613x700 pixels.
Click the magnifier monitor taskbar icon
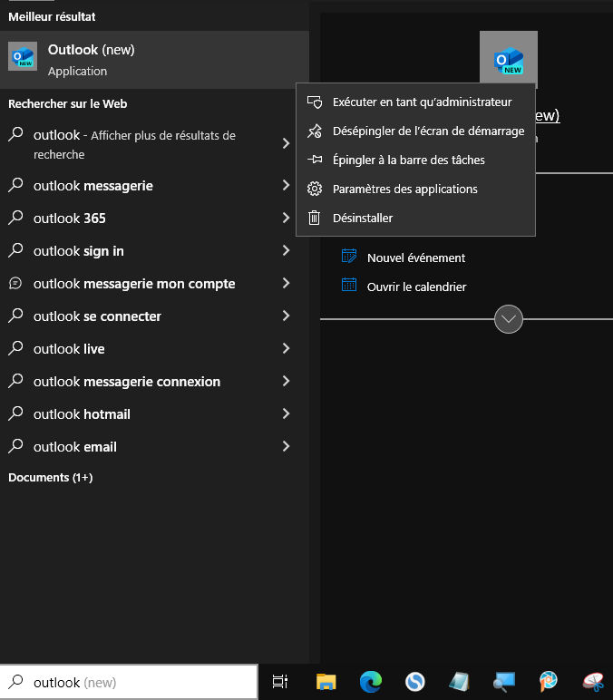(x=503, y=682)
